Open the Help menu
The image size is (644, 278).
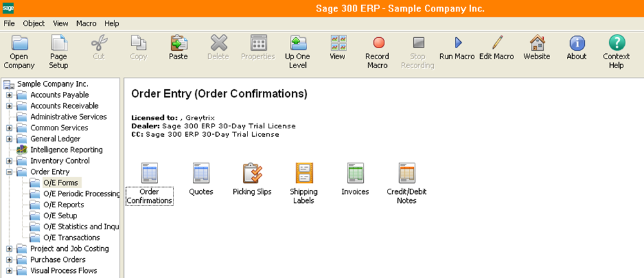tap(112, 23)
